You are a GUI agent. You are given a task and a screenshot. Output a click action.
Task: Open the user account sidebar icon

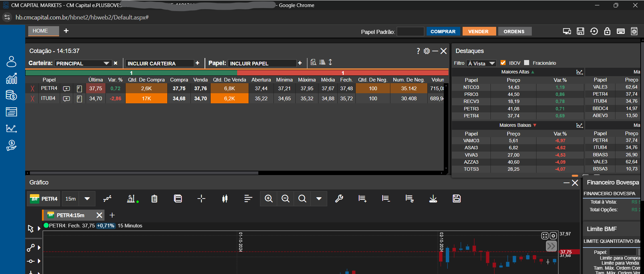point(11,61)
